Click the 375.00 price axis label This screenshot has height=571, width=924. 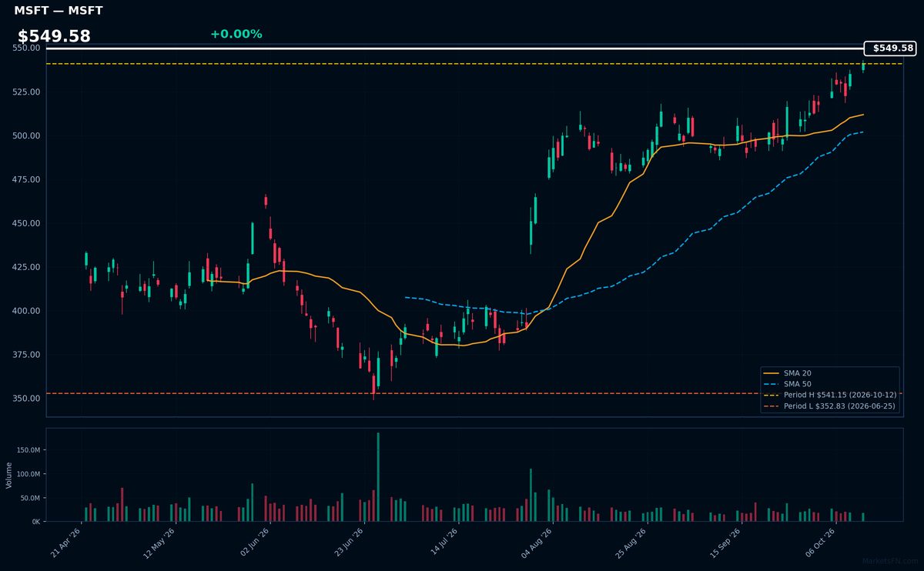click(x=27, y=355)
